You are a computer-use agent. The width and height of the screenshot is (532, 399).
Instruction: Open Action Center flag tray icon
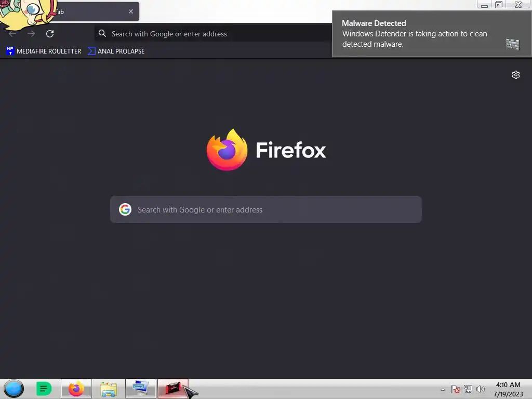455,389
